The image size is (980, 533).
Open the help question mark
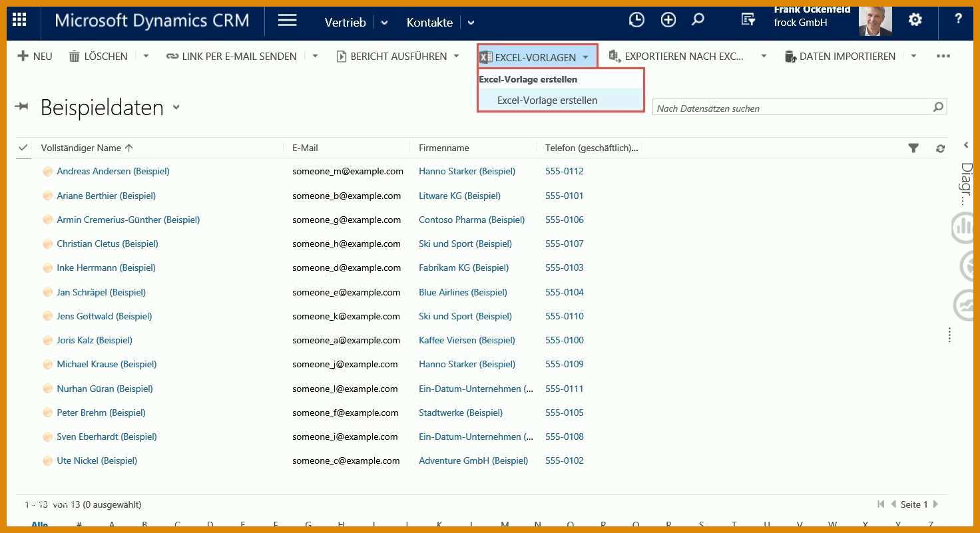coord(958,19)
